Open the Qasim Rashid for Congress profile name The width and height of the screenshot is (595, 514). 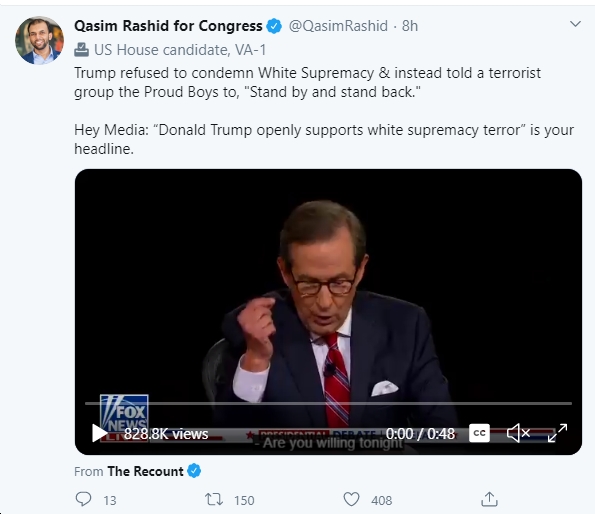click(x=168, y=26)
